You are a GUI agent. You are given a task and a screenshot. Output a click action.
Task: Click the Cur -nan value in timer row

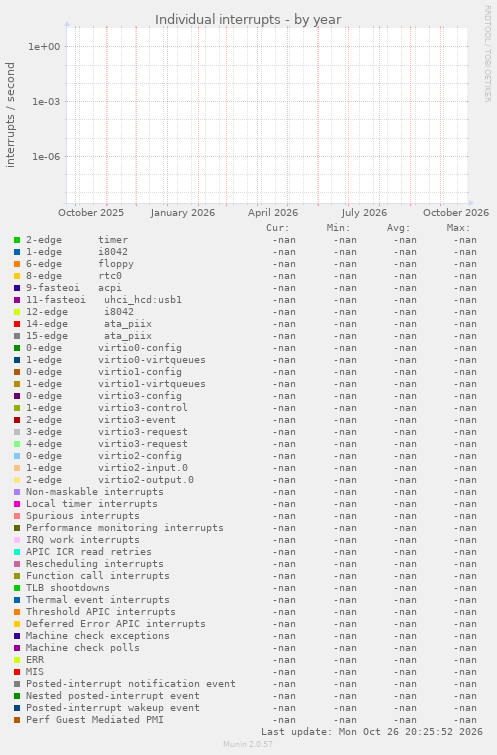point(284,240)
